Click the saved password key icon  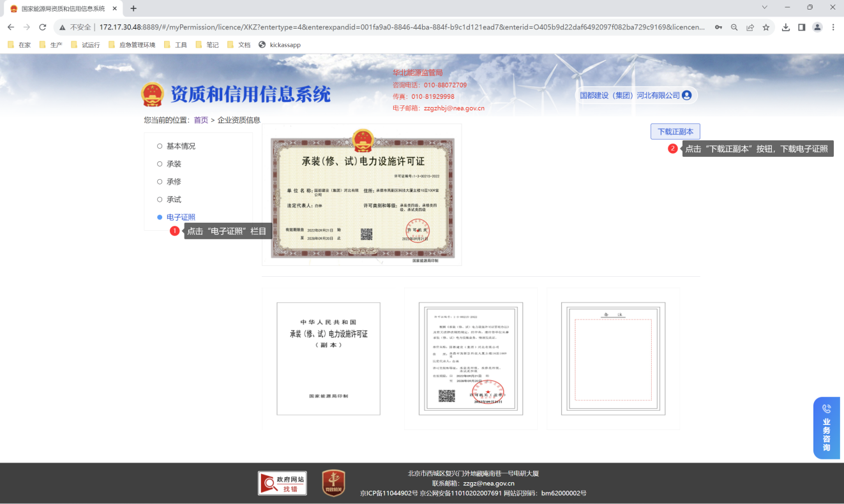pos(718,27)
